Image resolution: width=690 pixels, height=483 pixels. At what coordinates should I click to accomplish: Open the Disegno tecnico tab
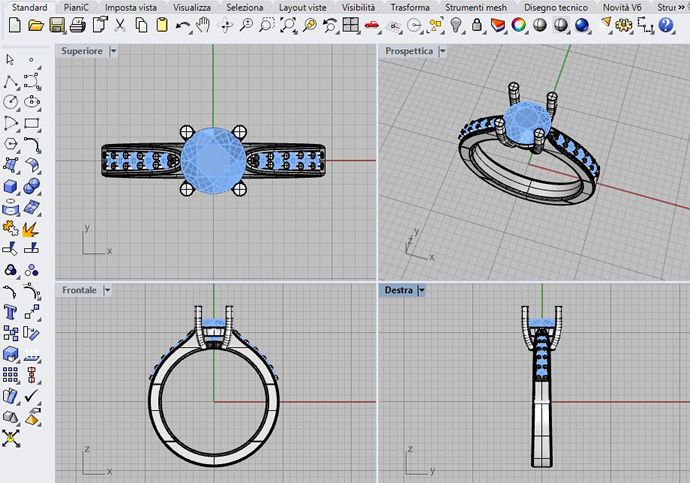pyautogui.click(x=556, y=7)
